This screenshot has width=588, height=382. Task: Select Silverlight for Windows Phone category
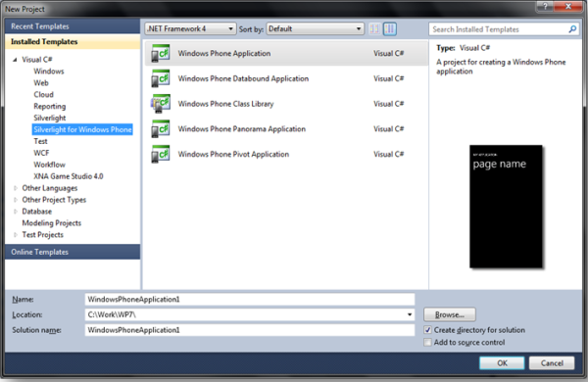click(x=82, y=129)
